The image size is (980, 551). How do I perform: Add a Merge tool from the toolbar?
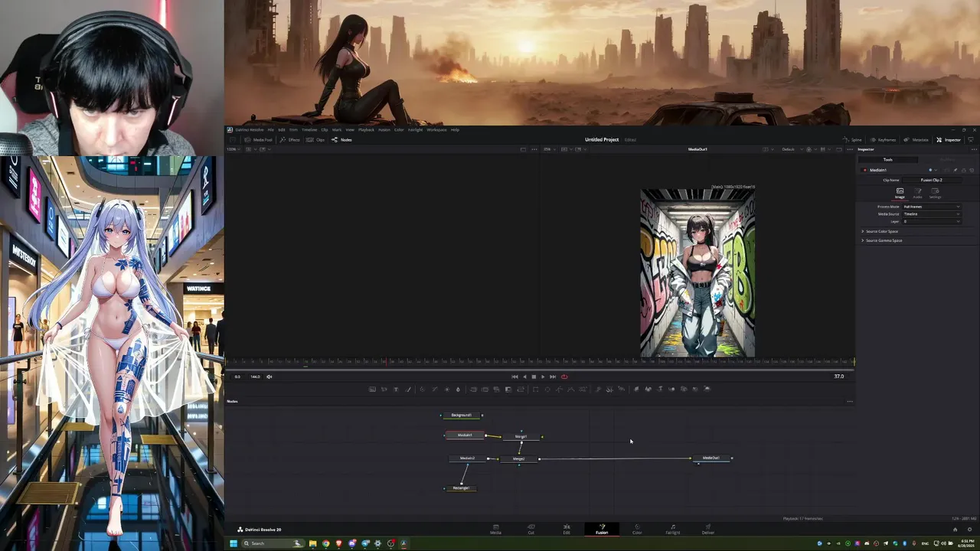pyautogui.click(x=474, y=389)
